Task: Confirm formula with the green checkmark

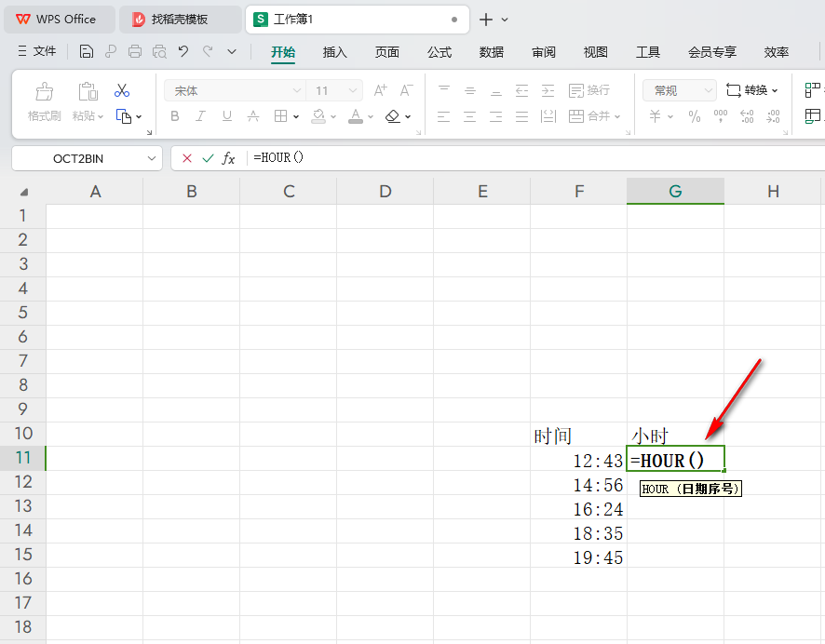Action: [x=208, y=158]
